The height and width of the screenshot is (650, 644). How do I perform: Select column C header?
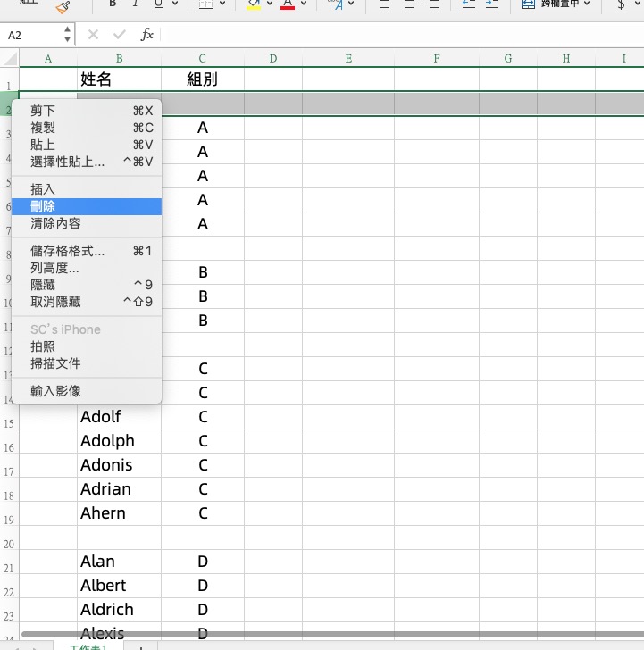point(203,58)
